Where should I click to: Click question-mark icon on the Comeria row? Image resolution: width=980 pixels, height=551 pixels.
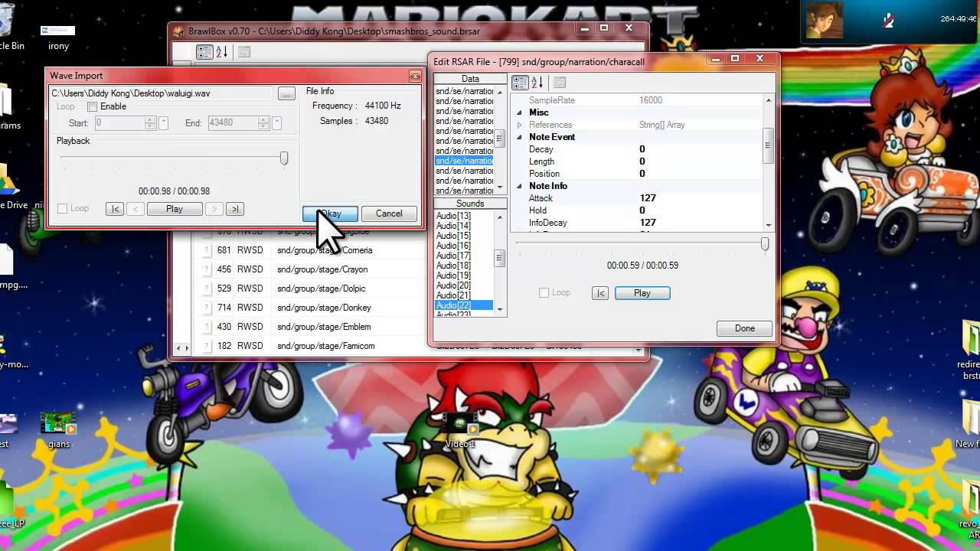pyautogui.click(x=206, y=250)
